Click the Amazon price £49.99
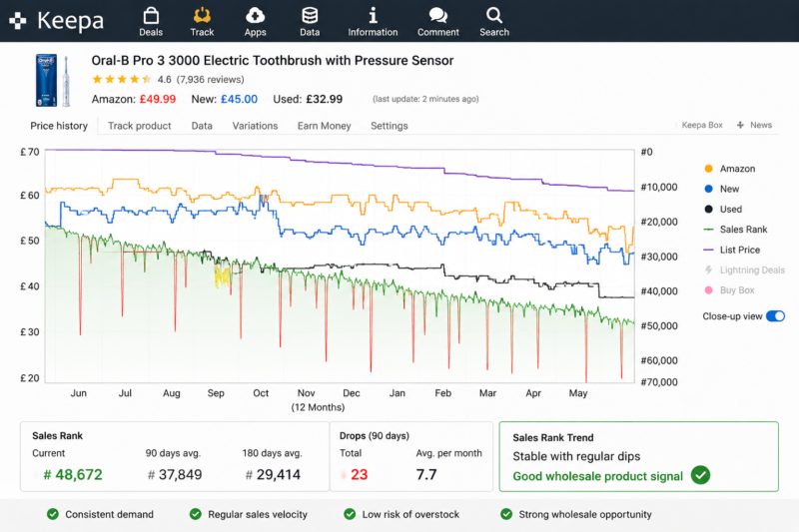The image size is (799, 532). click(x=158, y=99)
